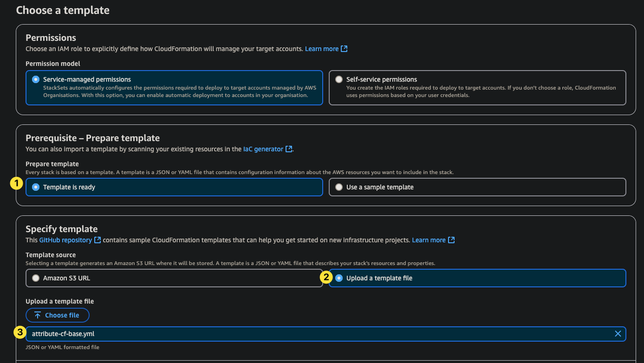Select Service-managed permissions radio option

[x=174, y=88]
